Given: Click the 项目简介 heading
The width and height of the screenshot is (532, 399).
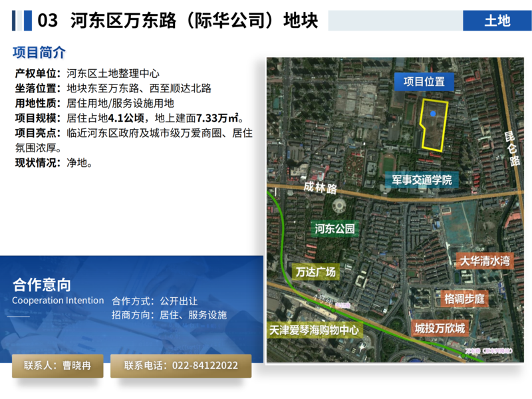Looking at the screenshot, I should (39, 53).
